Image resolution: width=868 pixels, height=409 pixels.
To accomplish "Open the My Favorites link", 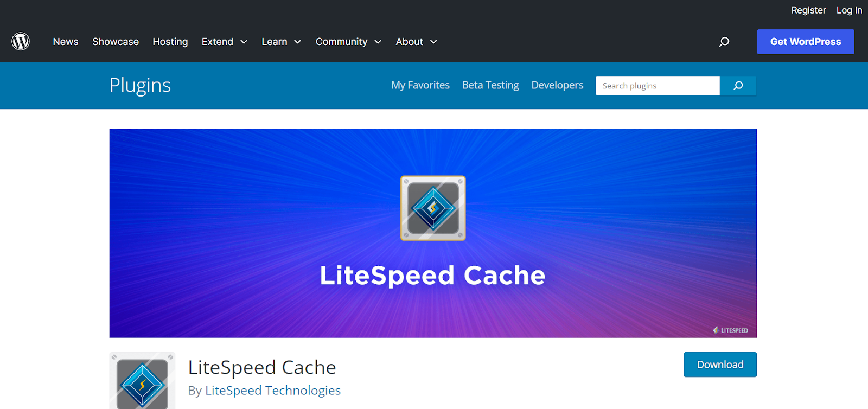I will tap(420, 85).
